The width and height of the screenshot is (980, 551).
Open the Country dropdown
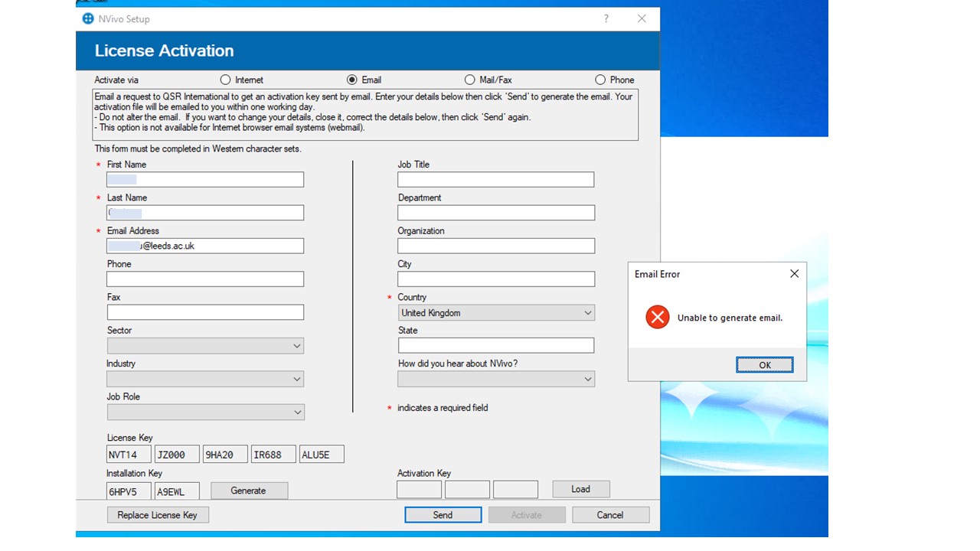tap(496, 312)
